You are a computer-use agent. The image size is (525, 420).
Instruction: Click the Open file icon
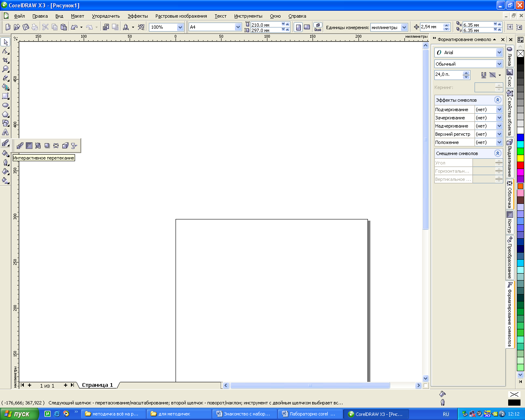point(17,27)
